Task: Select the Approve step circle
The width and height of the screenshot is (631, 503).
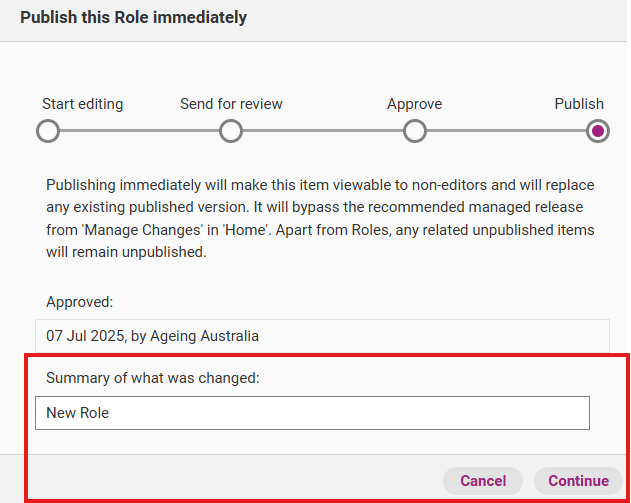Action: [x=415, y=131]
